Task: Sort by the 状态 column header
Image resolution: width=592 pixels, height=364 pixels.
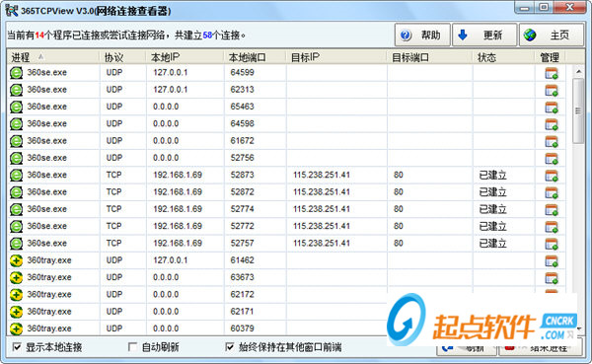Action: tap(503, 57)
